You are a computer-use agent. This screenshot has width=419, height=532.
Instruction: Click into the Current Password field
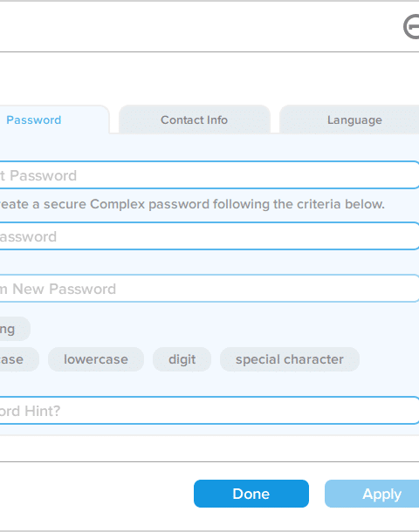coord(209,175)
